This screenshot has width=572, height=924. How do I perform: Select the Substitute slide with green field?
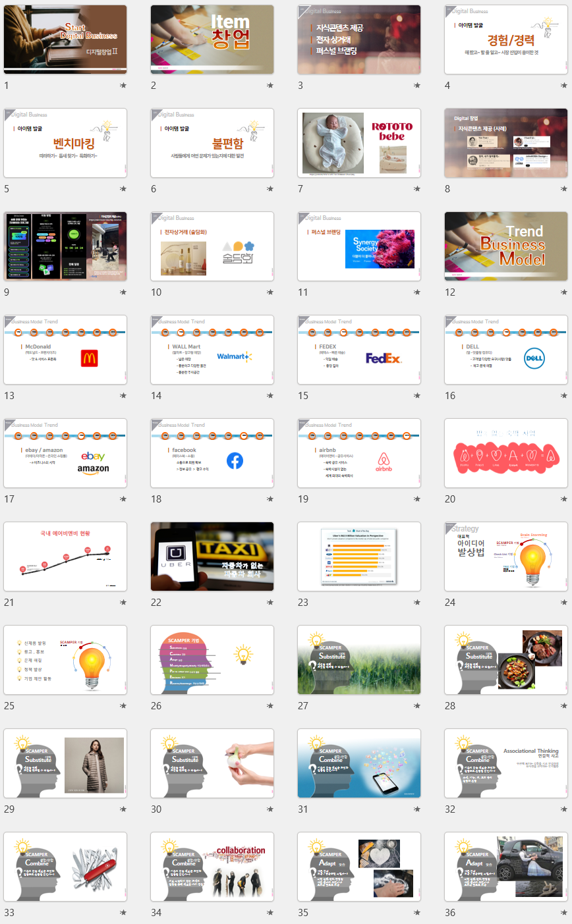(359, 660)
